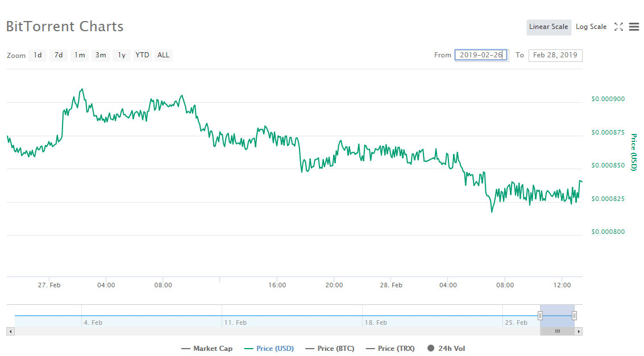The width and height of the screenshot is (644, 356).
Task: Toggle Price (BTC) series in legend
Action: tap(330, 349)
